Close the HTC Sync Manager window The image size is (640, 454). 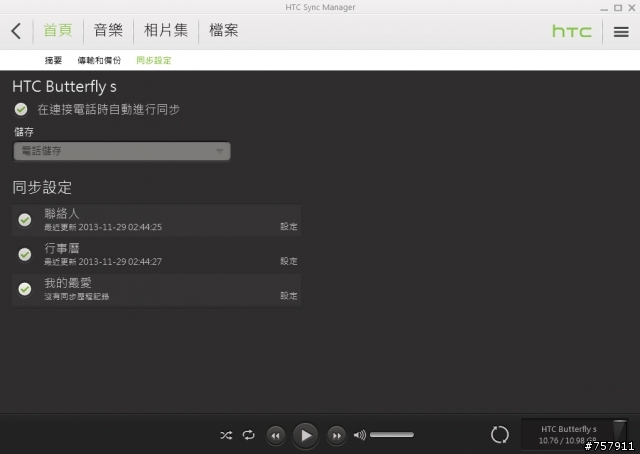point(632,8)
